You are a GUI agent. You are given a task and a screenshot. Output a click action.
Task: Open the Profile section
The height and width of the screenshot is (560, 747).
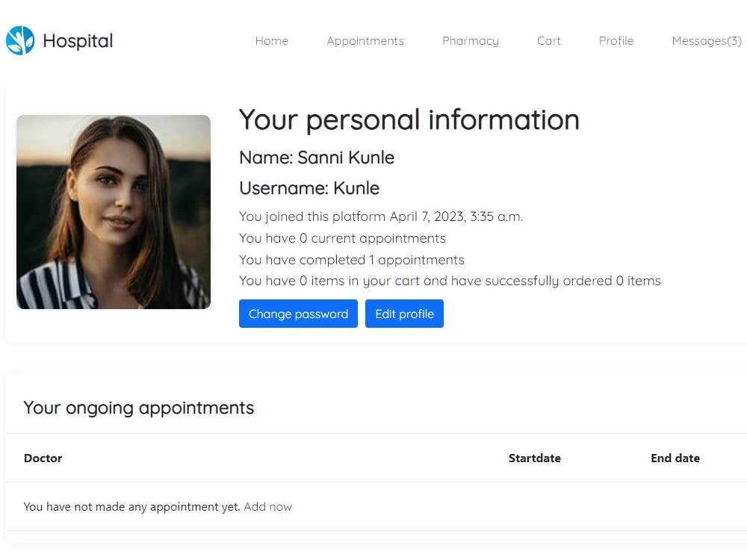click(x=616, y=41)
